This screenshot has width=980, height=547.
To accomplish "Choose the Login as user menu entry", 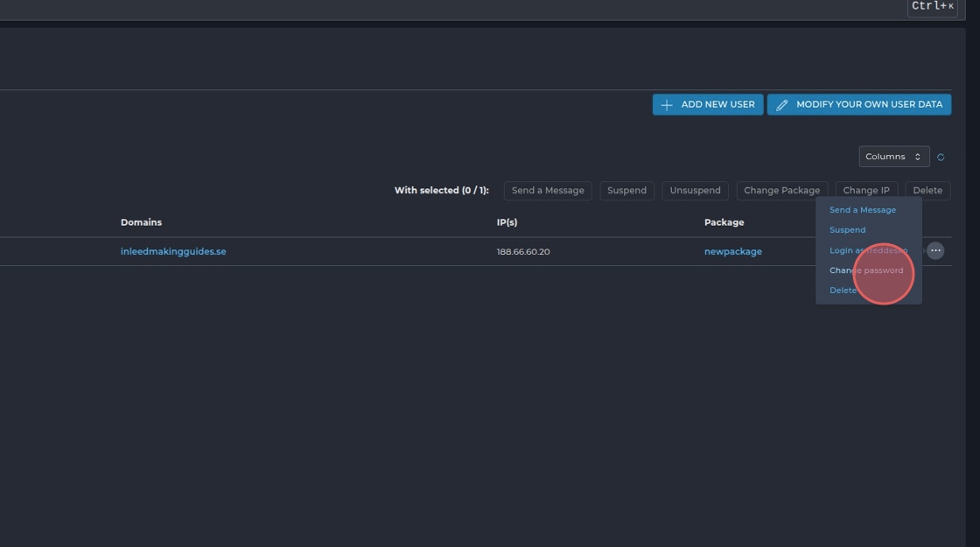I will (867, 250).
